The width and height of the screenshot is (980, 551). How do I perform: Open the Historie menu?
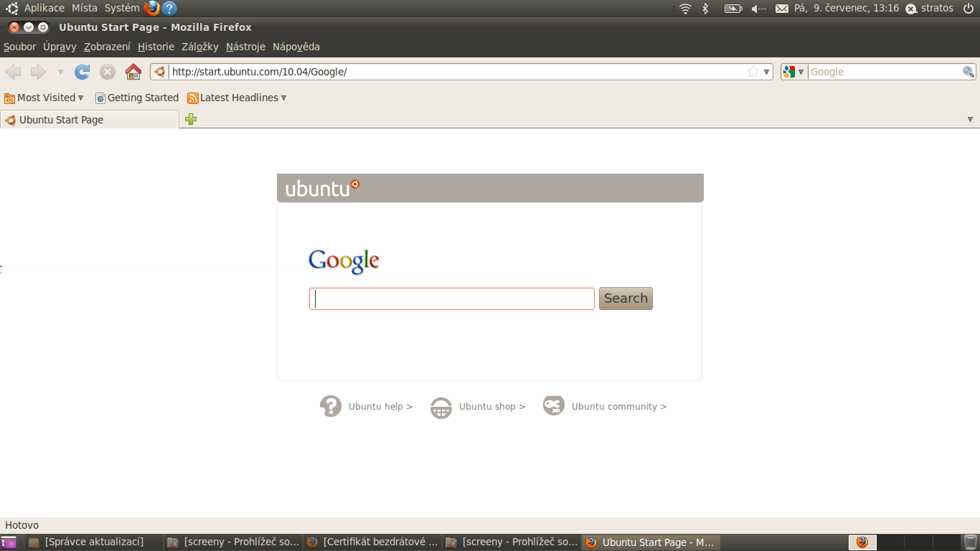click(156, 47)
